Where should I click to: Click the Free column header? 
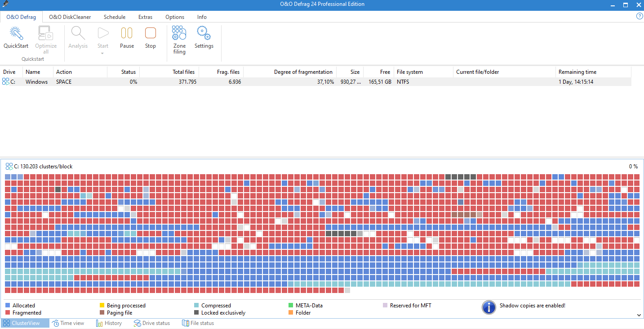[x=379, y=72]
